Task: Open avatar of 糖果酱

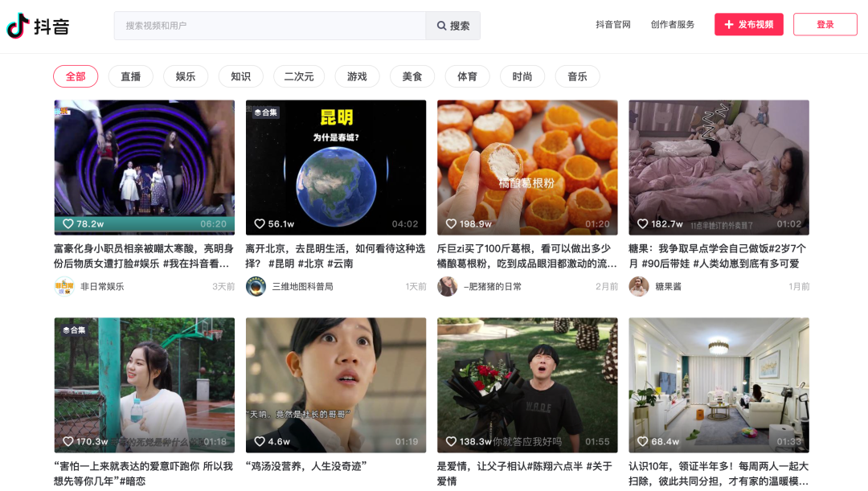Action: (x=639, y=286)
